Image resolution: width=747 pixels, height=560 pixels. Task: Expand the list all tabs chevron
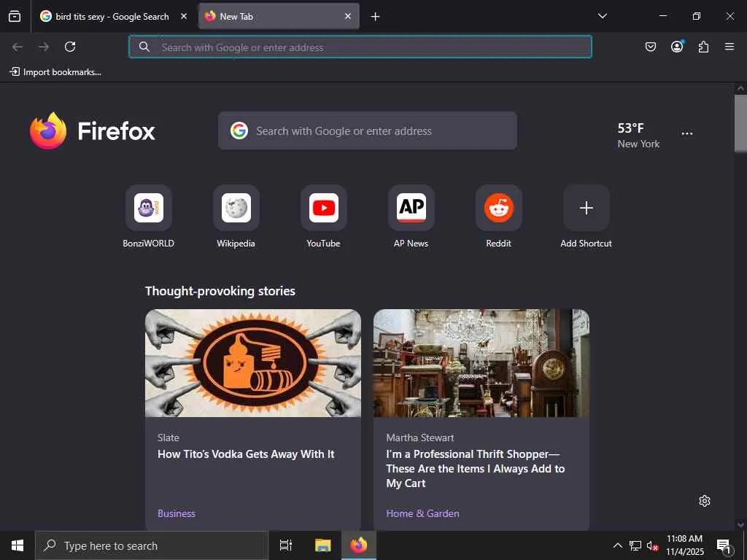pos(603,16)
